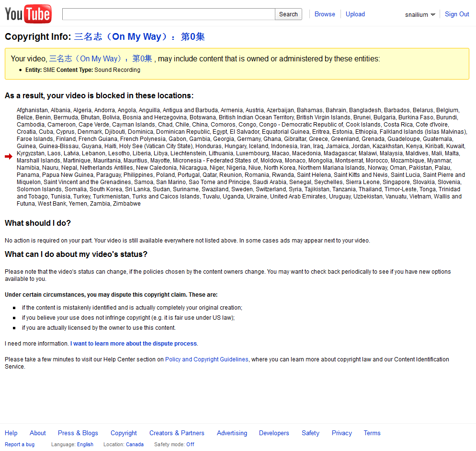Click the 'blocked in these locations' heading
This screenshot has height=451, width=476.
tap(99, 95)
